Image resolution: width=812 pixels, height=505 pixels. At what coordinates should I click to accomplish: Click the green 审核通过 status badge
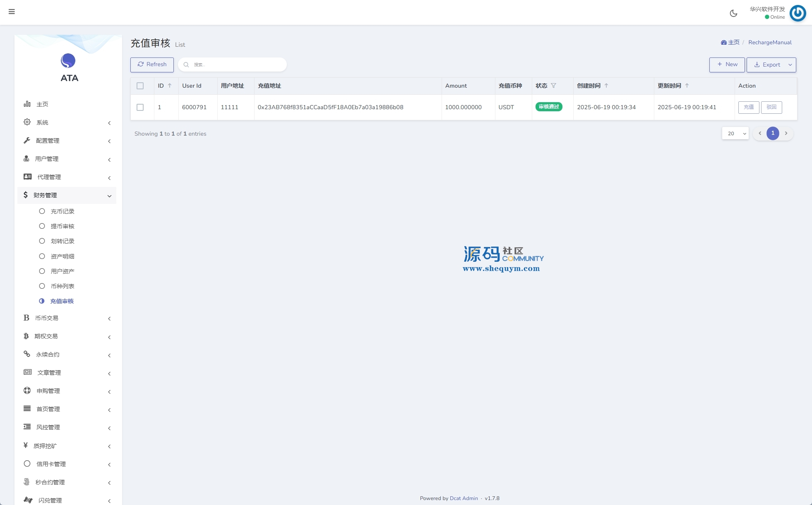[x=549, y=107]
